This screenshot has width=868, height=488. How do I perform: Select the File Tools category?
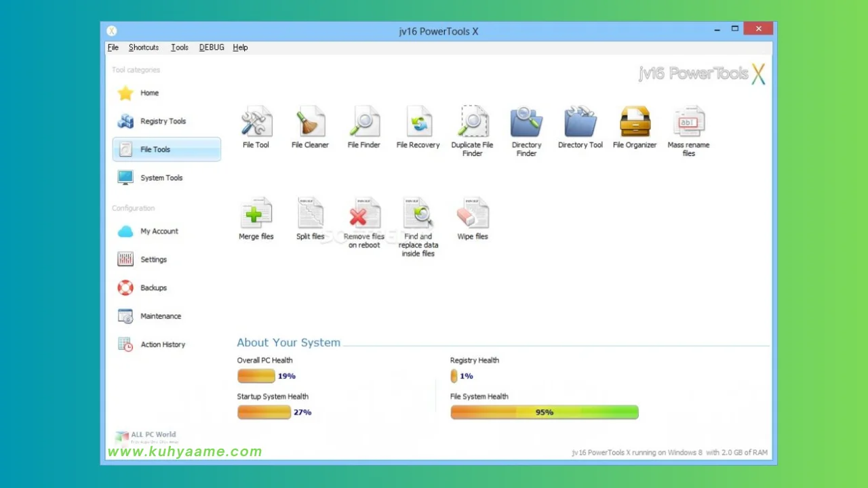(x=167, y=149)
